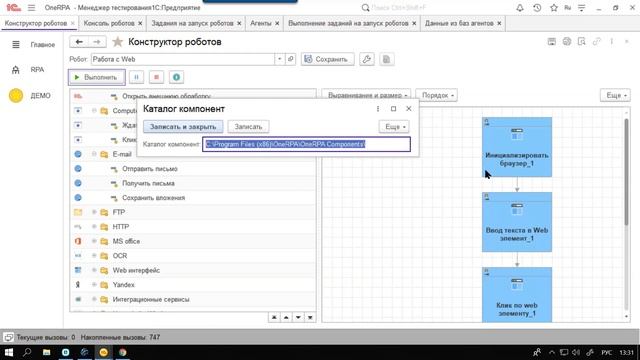The width and height of the screenshot is (640, 360).
Task: Click the print icon in form header
Action: click(567, 41)
